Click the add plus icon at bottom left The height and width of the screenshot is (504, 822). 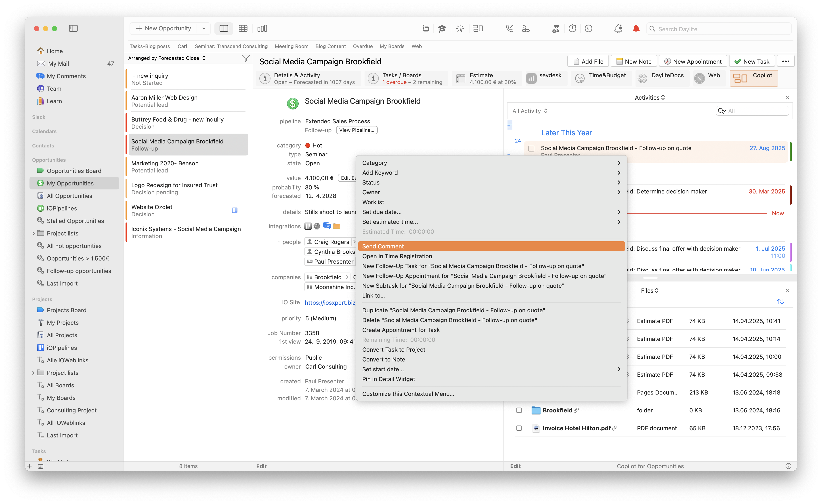click(29, 466)
